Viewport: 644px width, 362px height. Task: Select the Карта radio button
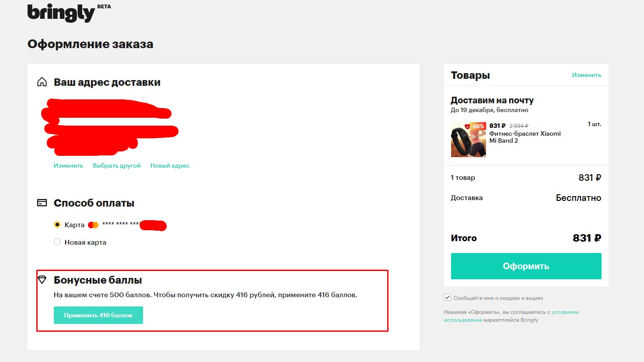pos(57,225)
